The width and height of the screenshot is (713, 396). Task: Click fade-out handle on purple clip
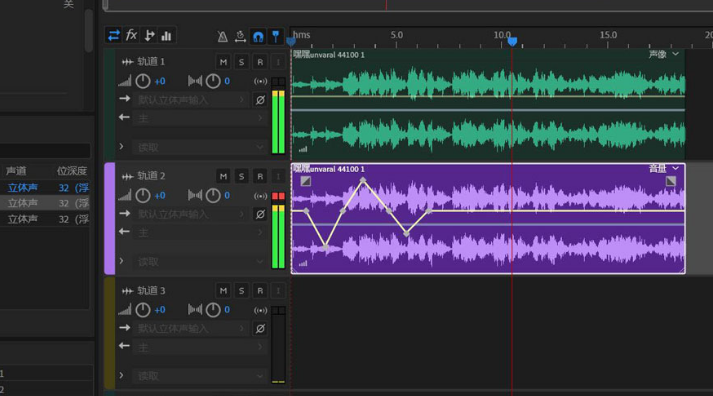(x=671, y=181)
